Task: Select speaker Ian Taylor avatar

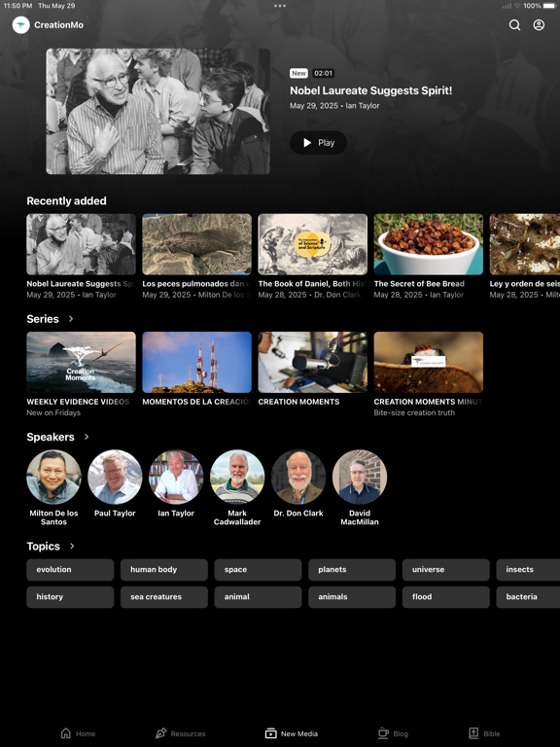Action: tap(176, 477)
